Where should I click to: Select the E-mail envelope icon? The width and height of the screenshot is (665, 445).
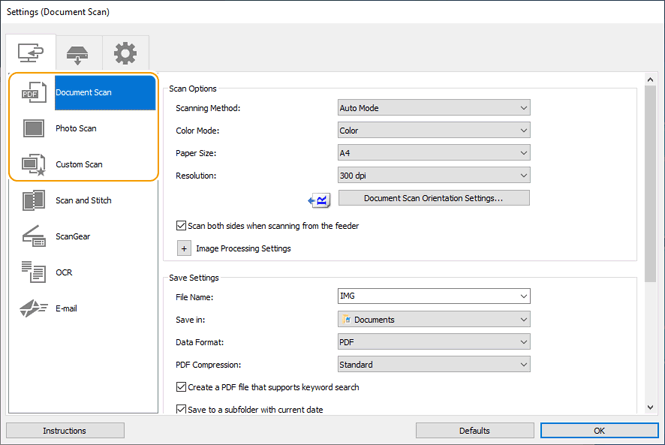(x=33, y=308)
